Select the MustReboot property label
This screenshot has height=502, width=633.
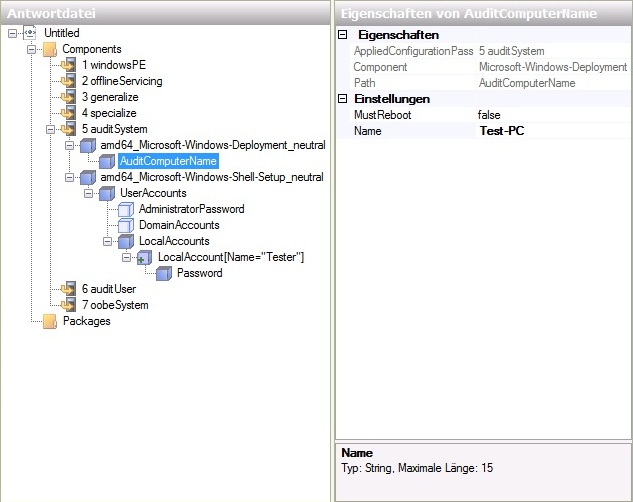click(383, 115)
